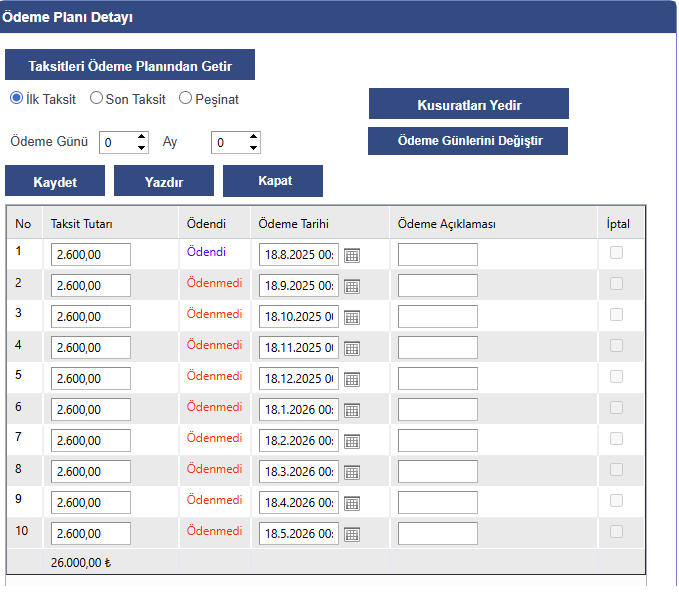Screen dimensions: 679x610
Task: Open calendar for installment 9 date
Action: 352,503
